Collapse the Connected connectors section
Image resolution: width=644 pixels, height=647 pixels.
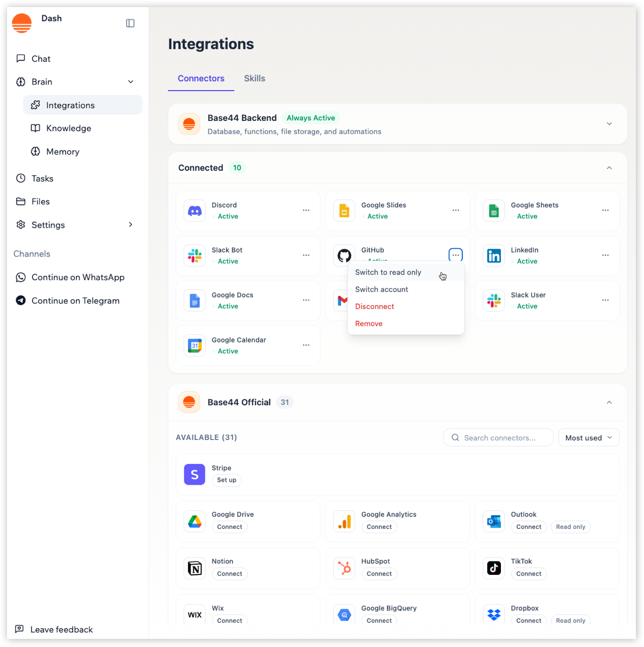click(609, 167)
